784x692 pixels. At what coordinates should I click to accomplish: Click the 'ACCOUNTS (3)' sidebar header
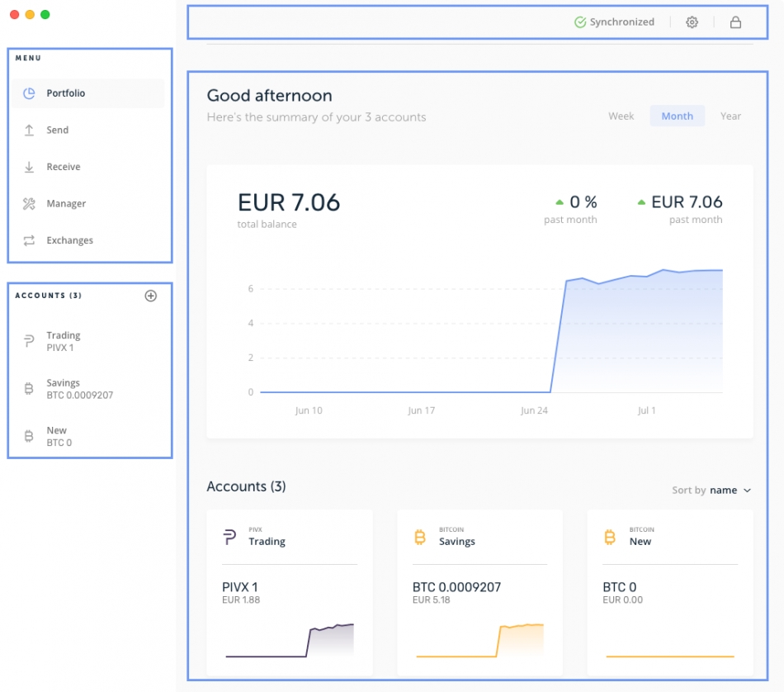click(49, 296)
